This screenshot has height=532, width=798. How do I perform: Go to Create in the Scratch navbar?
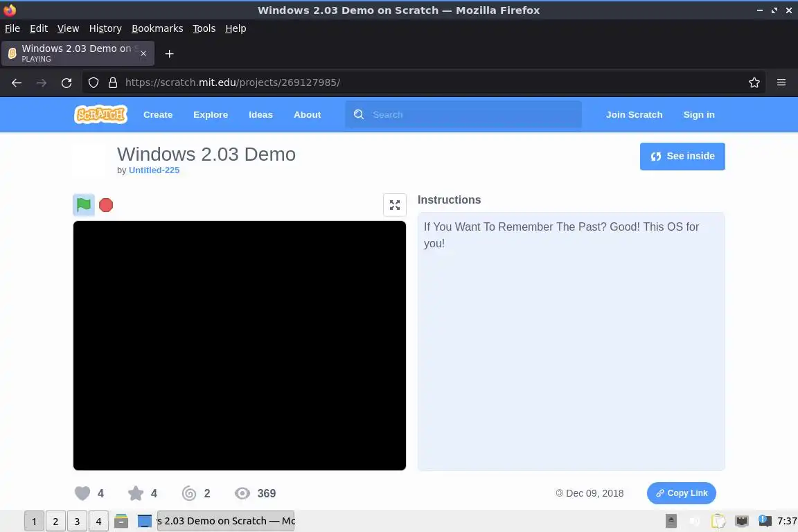pyautogui.click(x=158, y=114)
